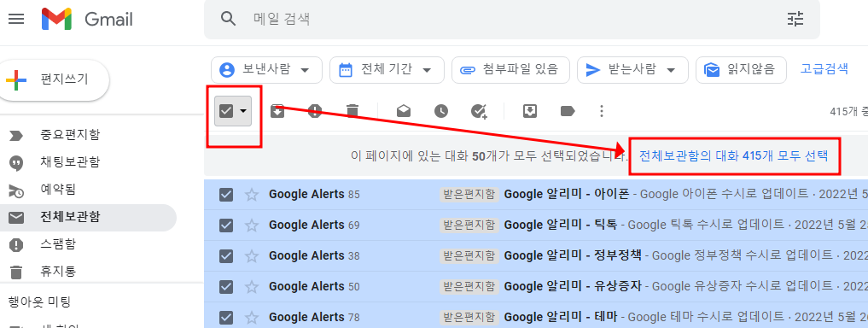Screen dimensions: 868x328
Task: Star the Google 알리미 - 정부정책 email
Action: click(252, 256)
